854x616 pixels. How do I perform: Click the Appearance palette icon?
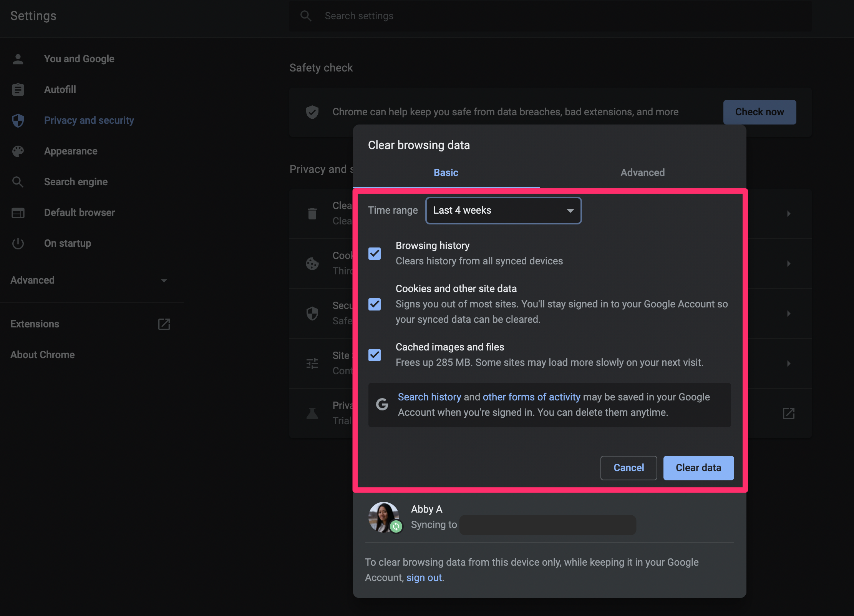(x=18, y=151)
